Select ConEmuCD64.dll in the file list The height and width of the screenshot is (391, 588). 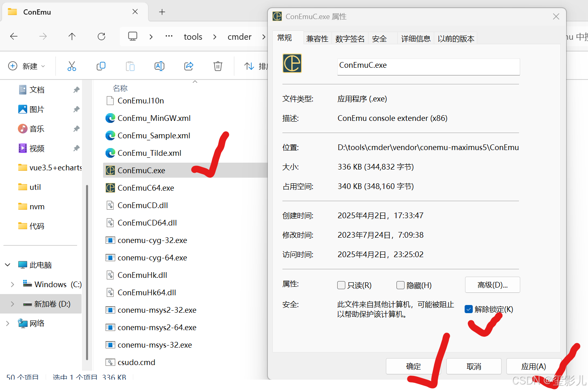(x=147, y=223)
